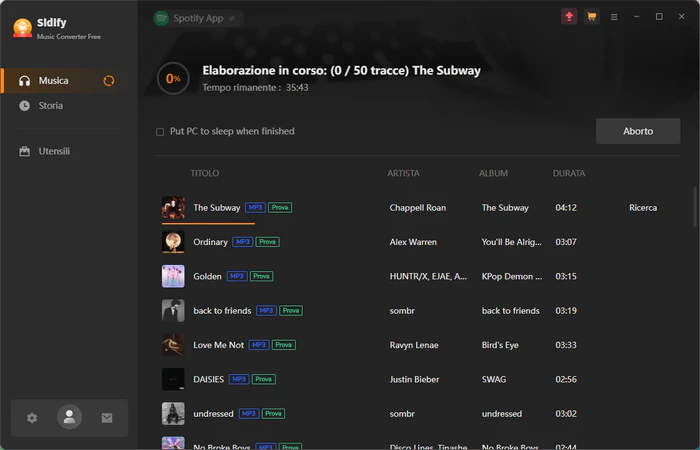Click the Ricerca status for The Subway

pos(643,208)
